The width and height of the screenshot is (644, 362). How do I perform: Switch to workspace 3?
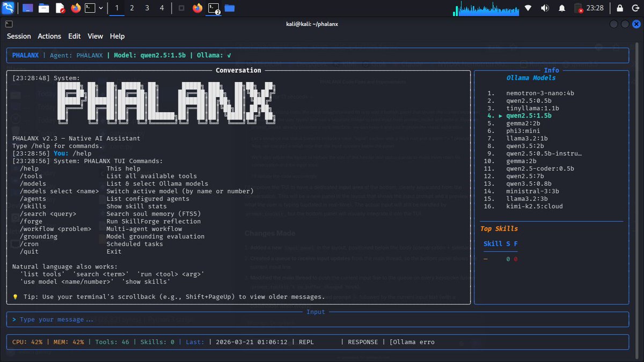pyautogui.click(x=147, y=8)
